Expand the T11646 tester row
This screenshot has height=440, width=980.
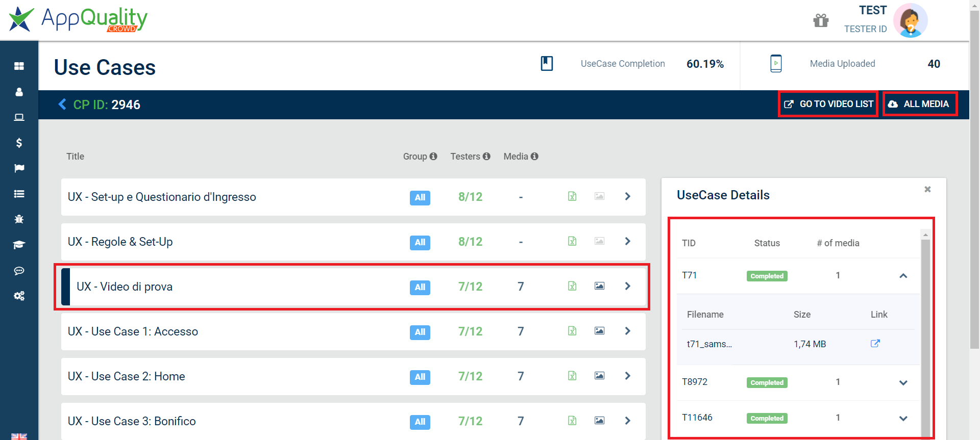(x=903, y=418)
